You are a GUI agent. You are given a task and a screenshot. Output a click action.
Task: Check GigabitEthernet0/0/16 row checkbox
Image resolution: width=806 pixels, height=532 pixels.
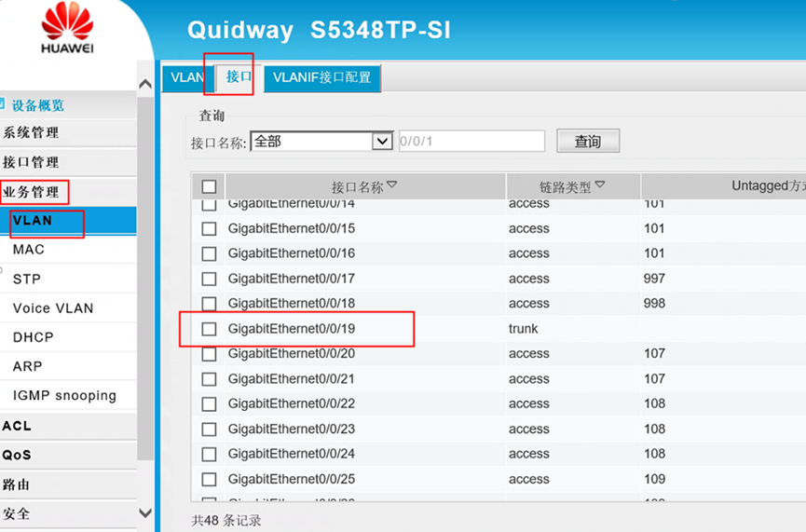(209, 253)
